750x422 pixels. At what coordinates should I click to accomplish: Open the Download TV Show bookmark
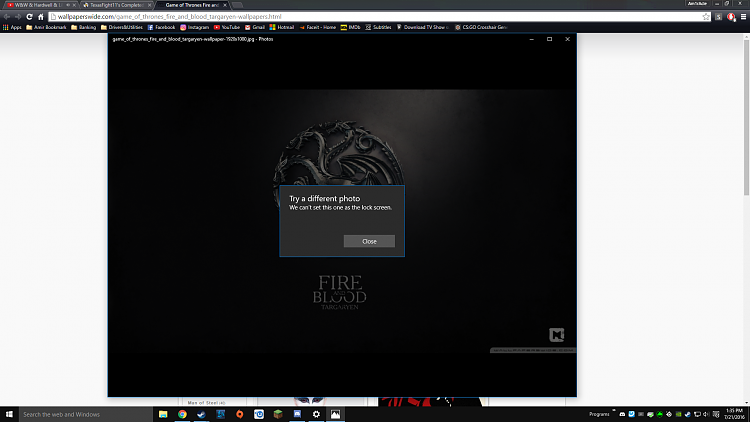[423, 27]
